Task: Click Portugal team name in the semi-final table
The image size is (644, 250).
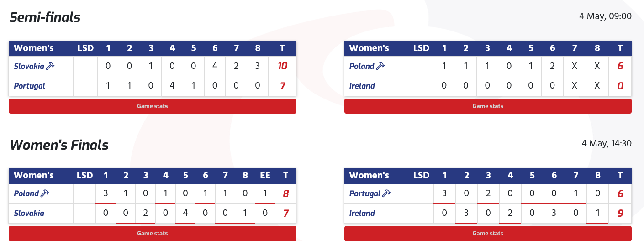Action: (x=30, y=86)
